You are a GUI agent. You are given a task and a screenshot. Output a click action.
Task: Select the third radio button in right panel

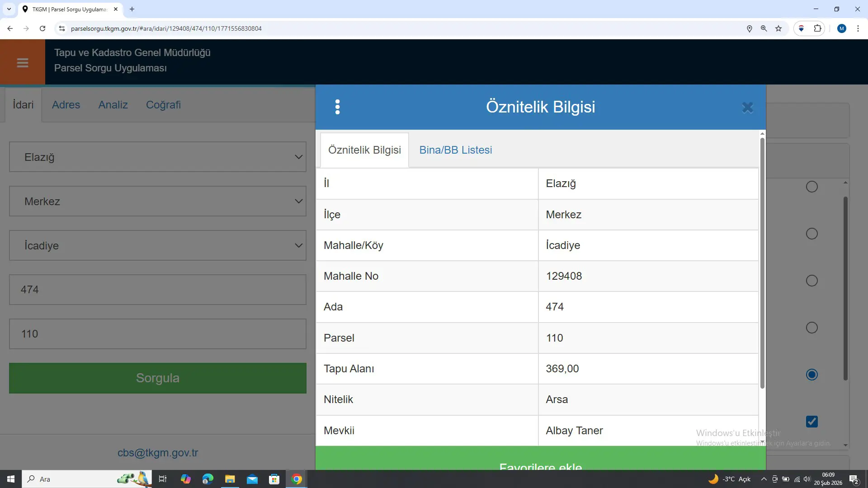[x=812, y=281]
